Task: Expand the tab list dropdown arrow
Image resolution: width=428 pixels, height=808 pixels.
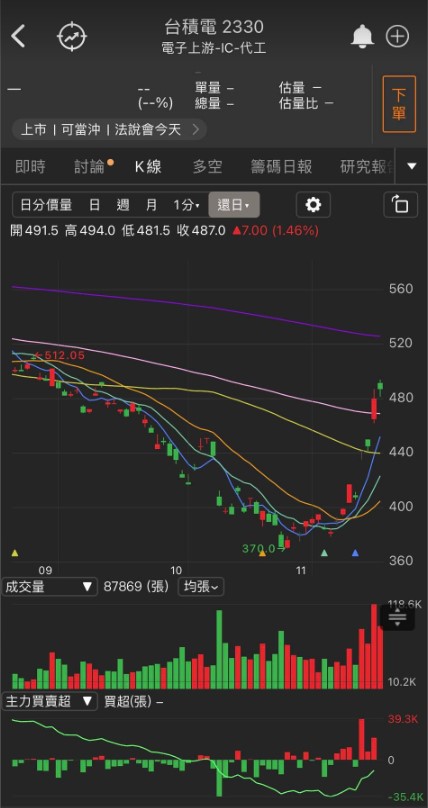Action: (x=412, y=166)
